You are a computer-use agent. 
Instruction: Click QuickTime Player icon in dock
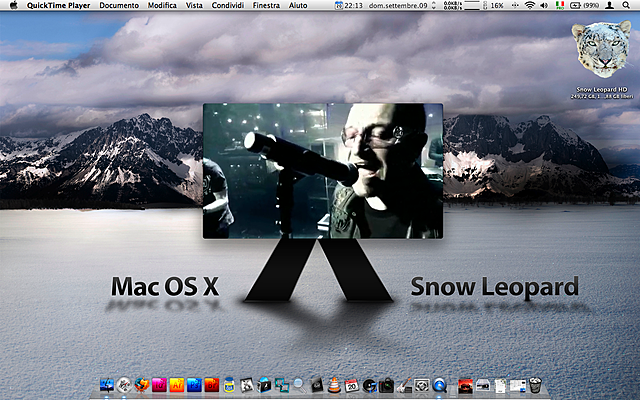(x=440, y=385)
